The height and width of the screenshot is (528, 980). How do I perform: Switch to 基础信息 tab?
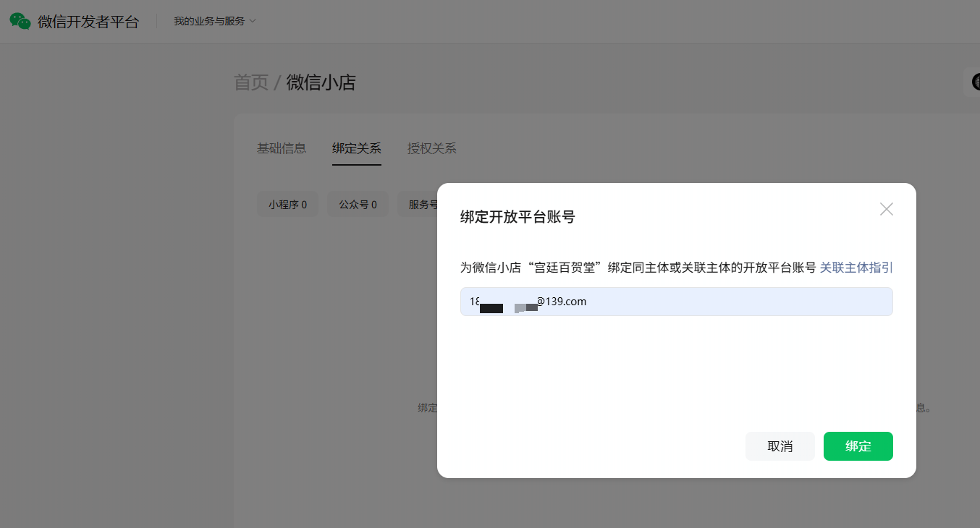(x=282, y=148)
